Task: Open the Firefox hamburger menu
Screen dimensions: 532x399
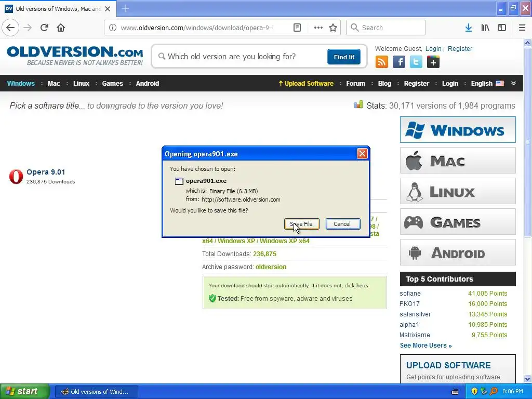Action: (x=522, y=28)
